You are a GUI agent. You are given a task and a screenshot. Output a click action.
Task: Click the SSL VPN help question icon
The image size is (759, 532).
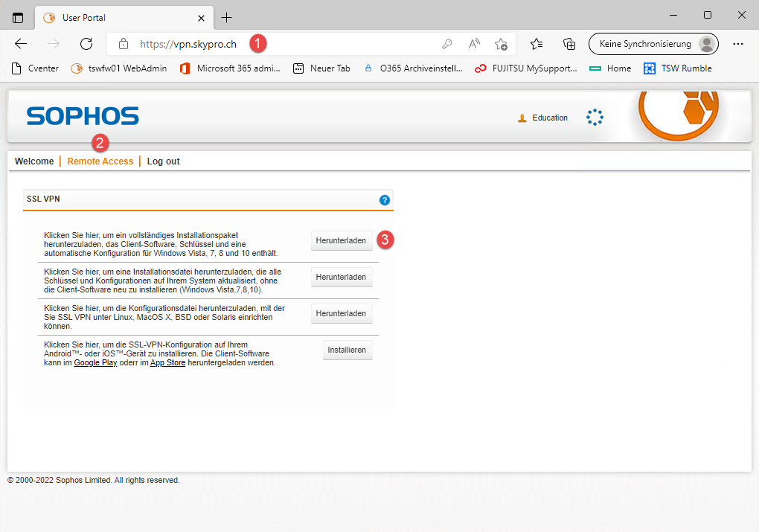click(385, 200)
